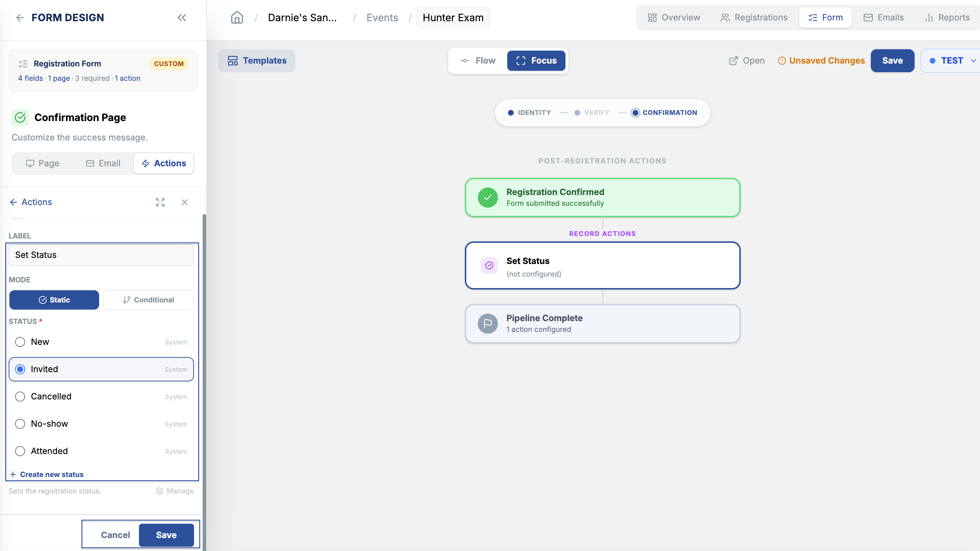The image size is (980, 551).
Task: Click Create new status link
Action: (x=47, y=474)
